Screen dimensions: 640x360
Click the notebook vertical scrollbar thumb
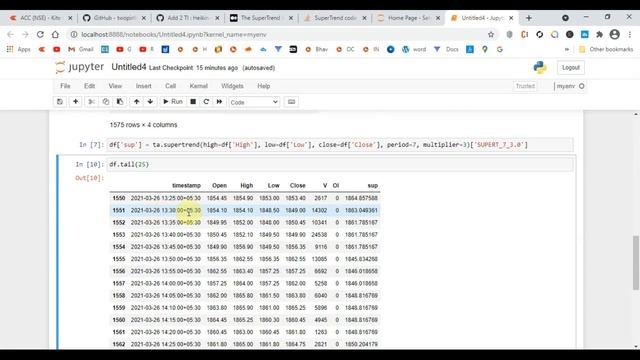(x=636, y=262)
